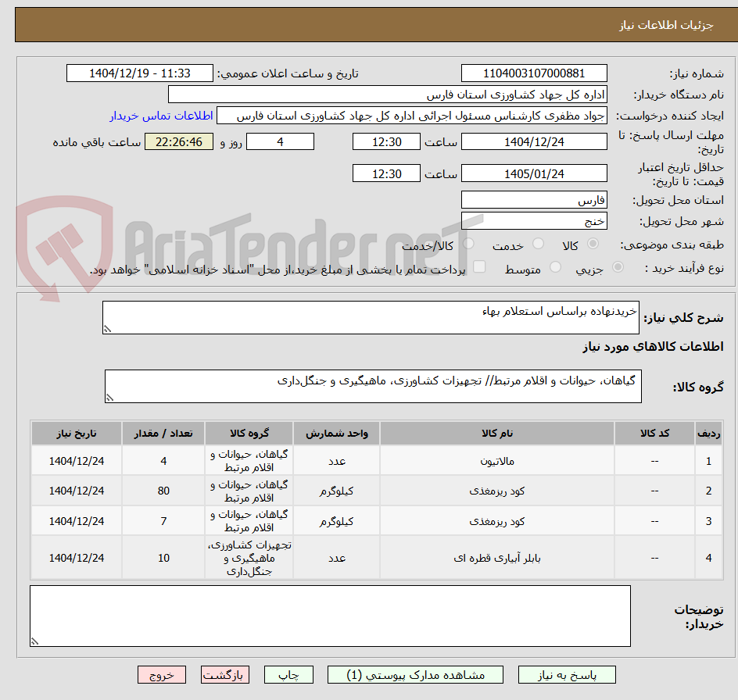Click the 'خروج' exit button

[161, 674]
